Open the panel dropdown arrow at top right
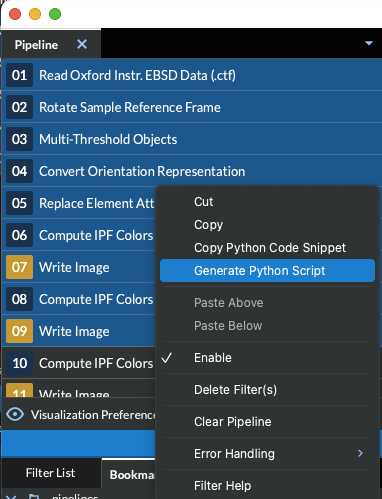Image resolution: width=382 pixels, height=499 pixels. point(369,43)
